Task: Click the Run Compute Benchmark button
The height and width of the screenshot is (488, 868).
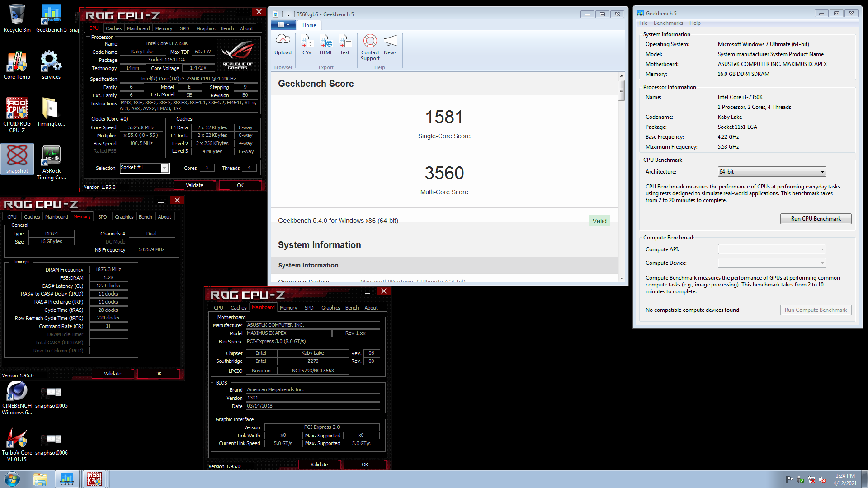Action: point(816,310)
